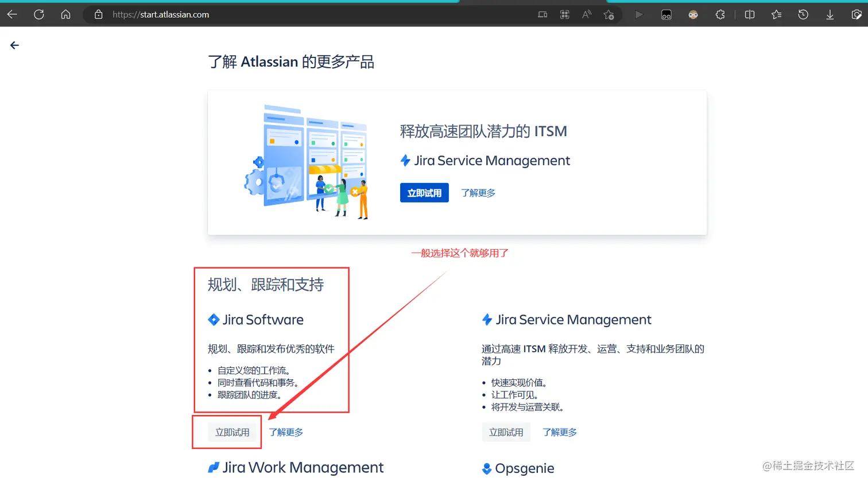Open 了解更多 link under Jira Software
This screenshot has height=485, width=868.
coord(286,432)
